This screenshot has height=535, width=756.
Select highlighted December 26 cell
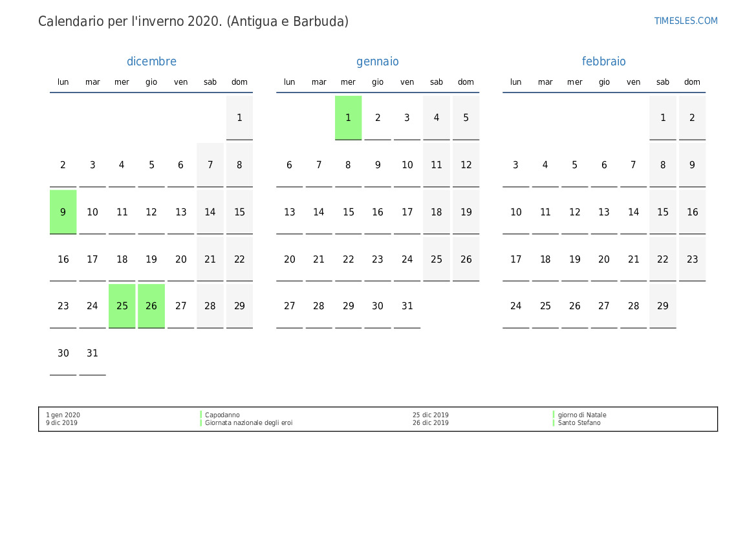coord(151,306)
